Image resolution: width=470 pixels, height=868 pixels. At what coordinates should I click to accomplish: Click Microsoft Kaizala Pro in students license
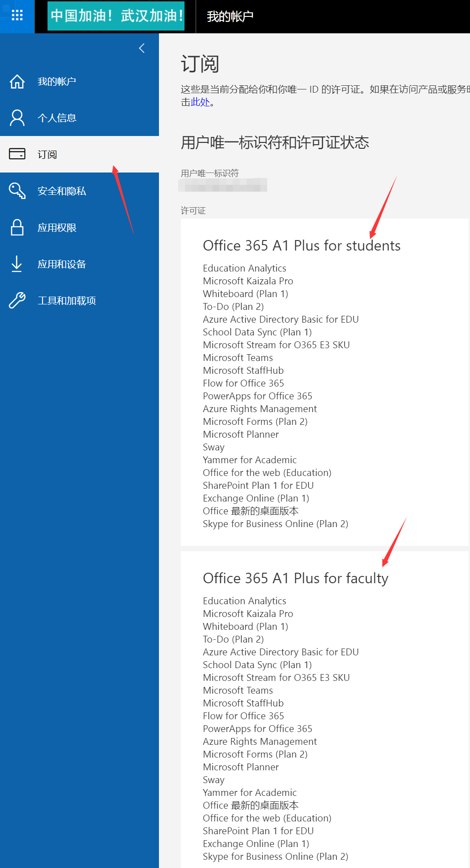point(248,281)
